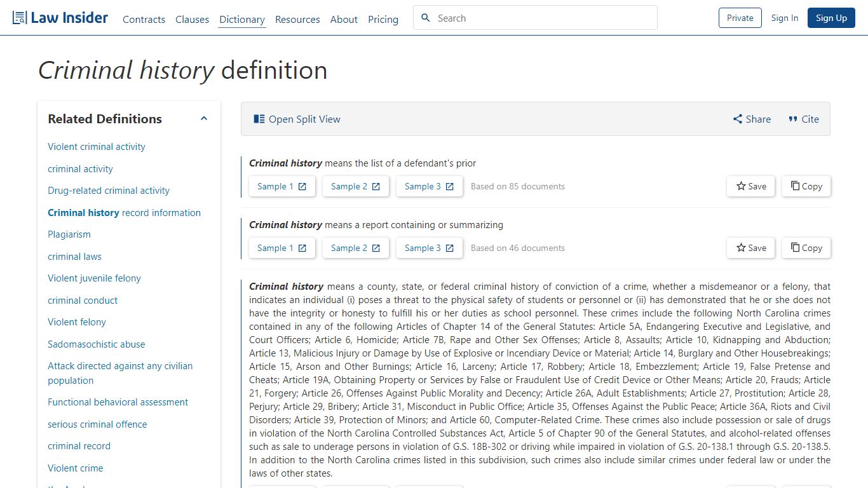Viewport: 868px width, 488px height.
Task: Click the Cite quotation icon
Action: point(793,119)
